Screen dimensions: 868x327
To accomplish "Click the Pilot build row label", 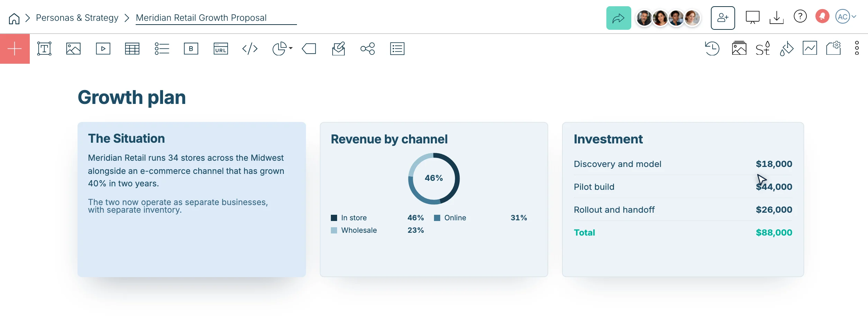I will pyautogui.click(x=594, y=187).
